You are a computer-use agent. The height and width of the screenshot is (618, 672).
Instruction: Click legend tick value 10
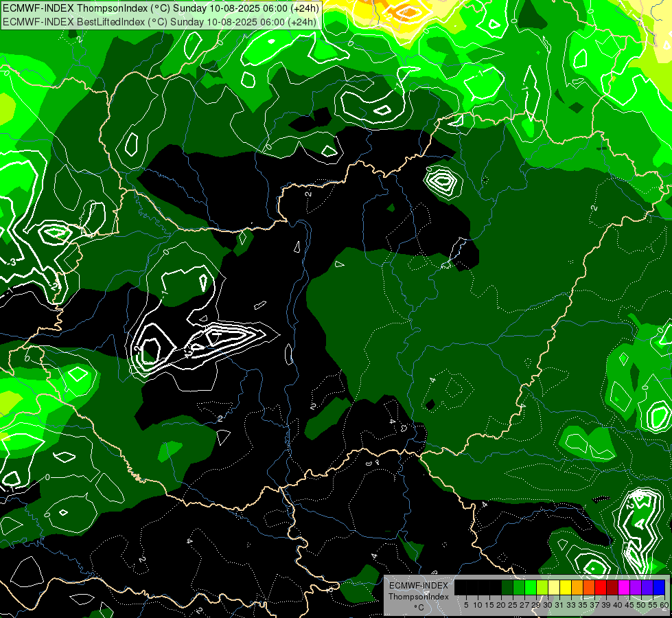coord(478,605)
